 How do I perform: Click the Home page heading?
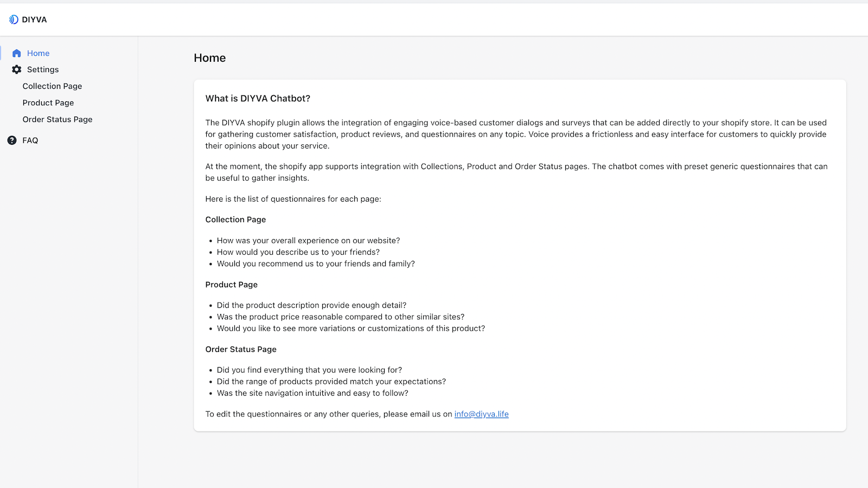[x=210, y=58]
